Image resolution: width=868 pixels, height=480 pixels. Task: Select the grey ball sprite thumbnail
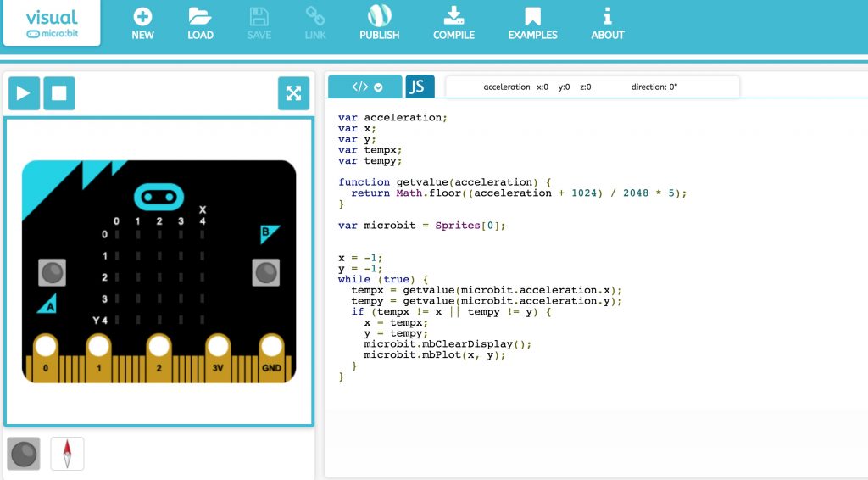pos(24,454)
